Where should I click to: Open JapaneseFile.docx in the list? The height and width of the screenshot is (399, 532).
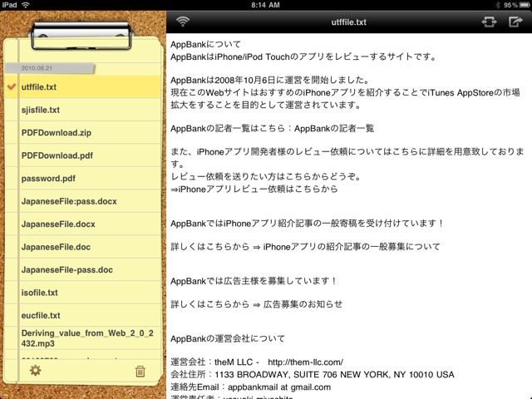pos(82,224)
